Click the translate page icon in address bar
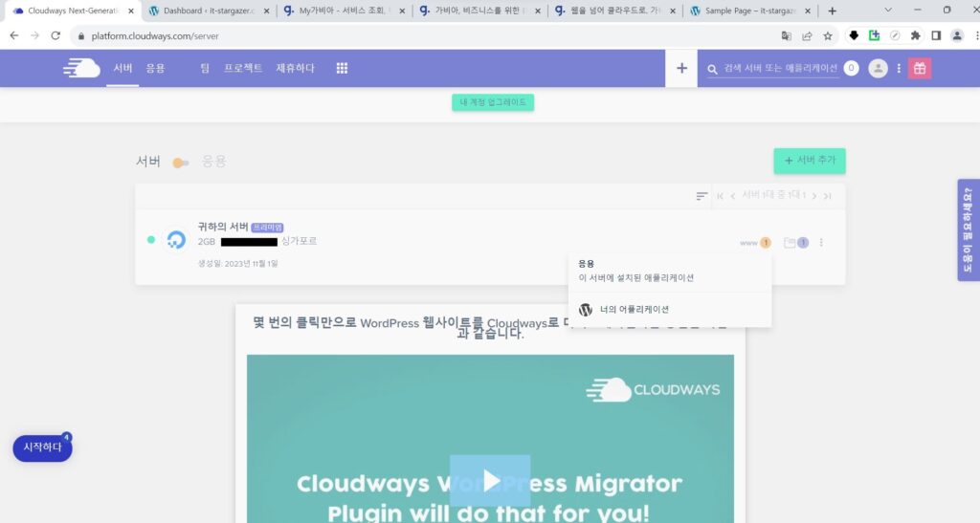Screen dimensions: 980x523 pyautogui.click(x=787, y=36)
